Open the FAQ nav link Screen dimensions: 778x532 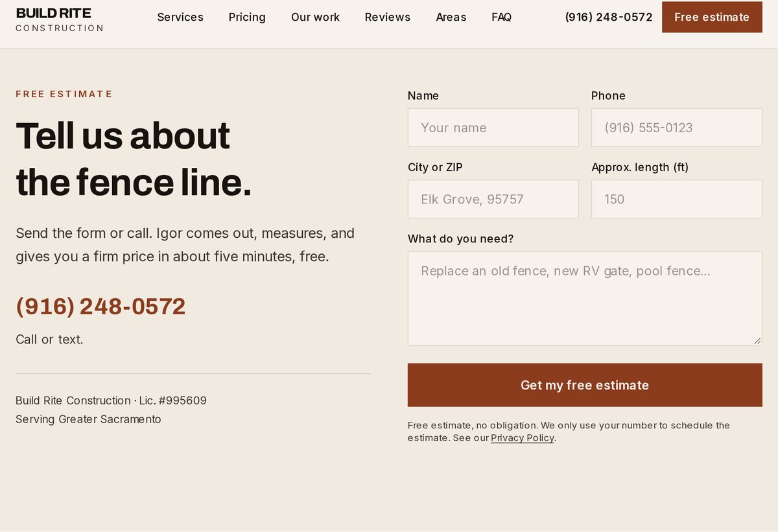502,17
